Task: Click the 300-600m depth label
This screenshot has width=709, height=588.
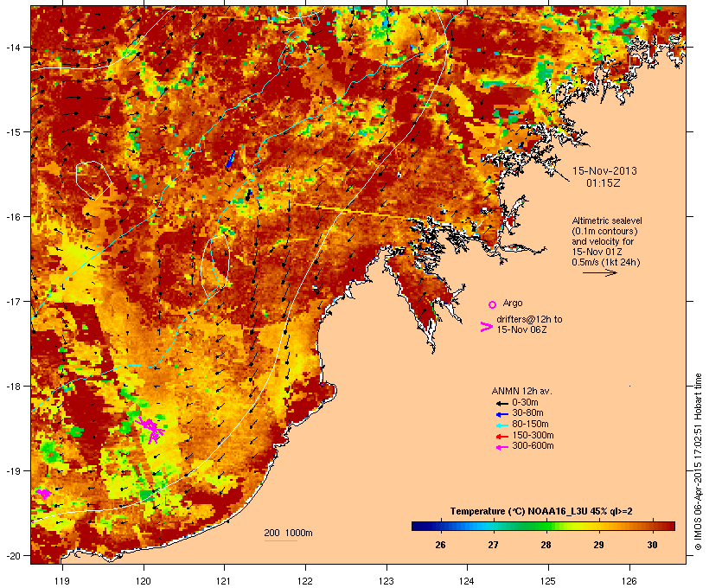Action: (x=533, y=446)
